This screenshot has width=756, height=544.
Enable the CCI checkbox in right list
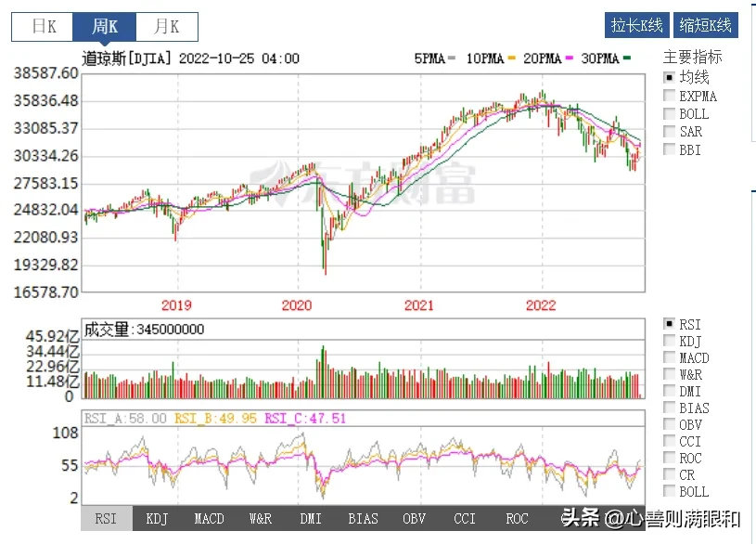[x=669, y=441]
